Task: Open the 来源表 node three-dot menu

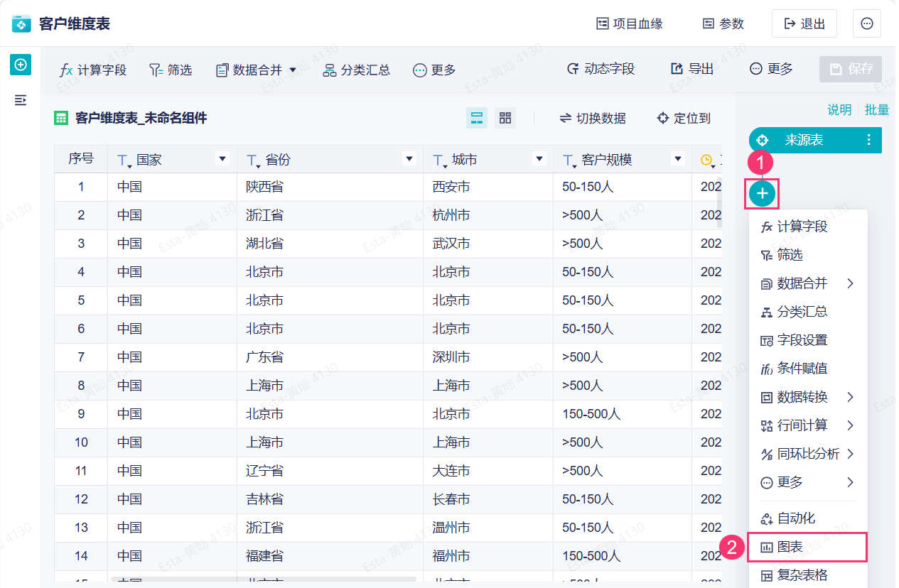Action: (868, 140)
